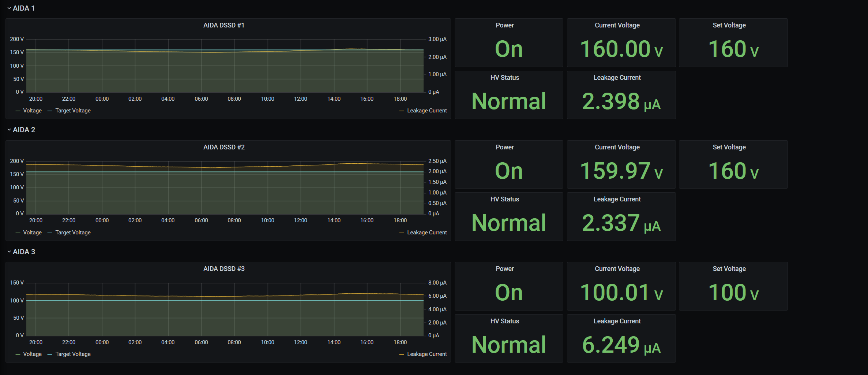Toggle Leakage Current series in DSSD #3 legend
The image size is (868, 375).
click(x=427, y=354)
